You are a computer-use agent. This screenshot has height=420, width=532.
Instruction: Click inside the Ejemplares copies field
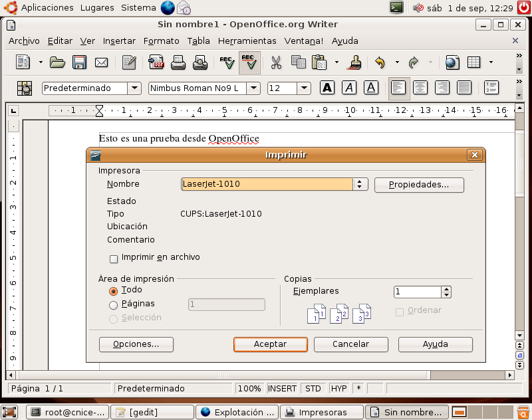pyautogui.click(x=416, y=292)
